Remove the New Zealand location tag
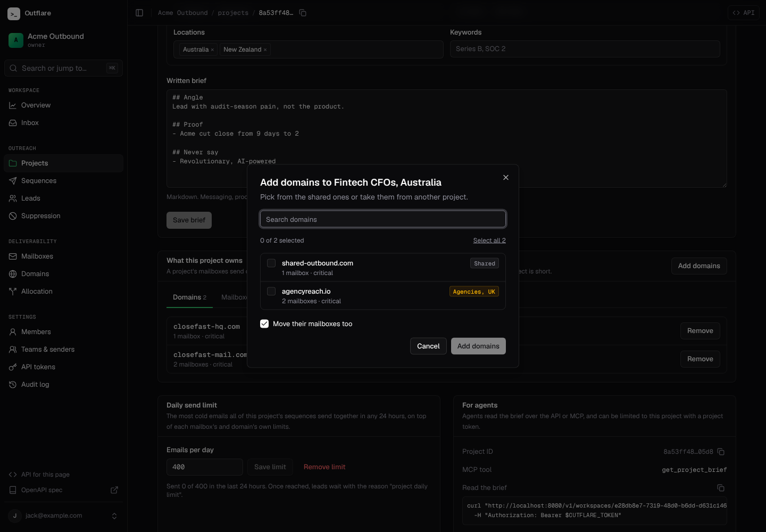This screenshot has height=532, width=766. [265, 50]
